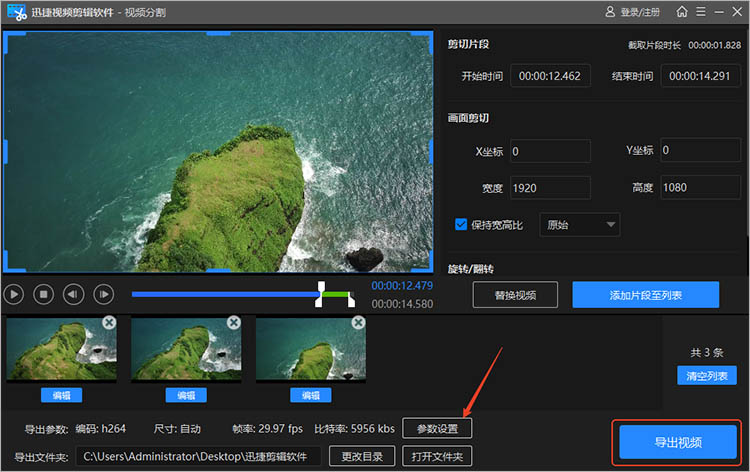Click the export folder path field
Image resolution: width=750 pixels, height=472 pixels.
[198, 456]
